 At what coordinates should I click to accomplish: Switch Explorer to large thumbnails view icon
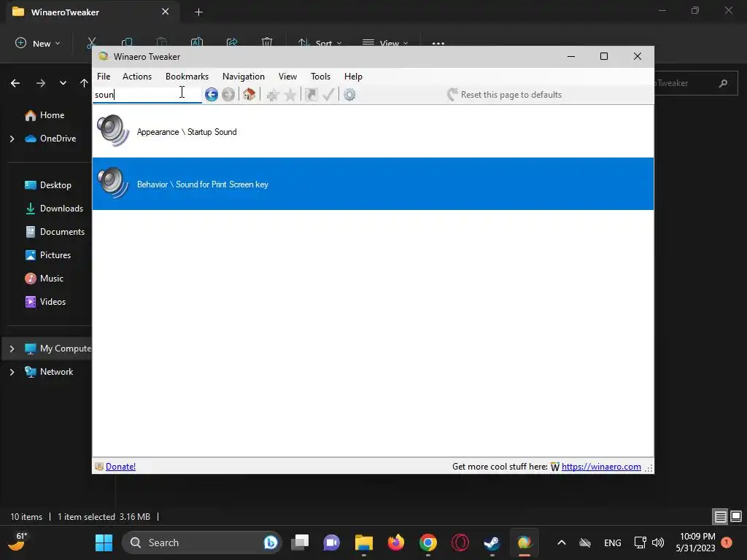point(736,517)
